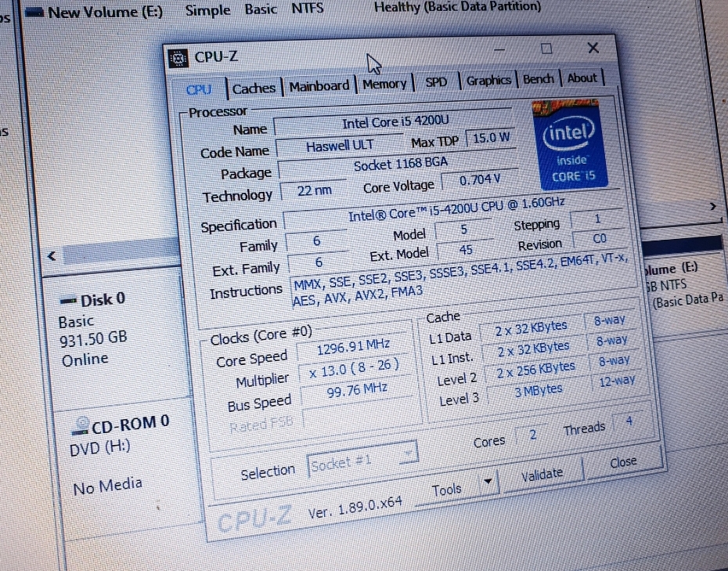This screenshot has height=571, width=728.
Task: Open the Graphics tab
Action: coord(488,80)
